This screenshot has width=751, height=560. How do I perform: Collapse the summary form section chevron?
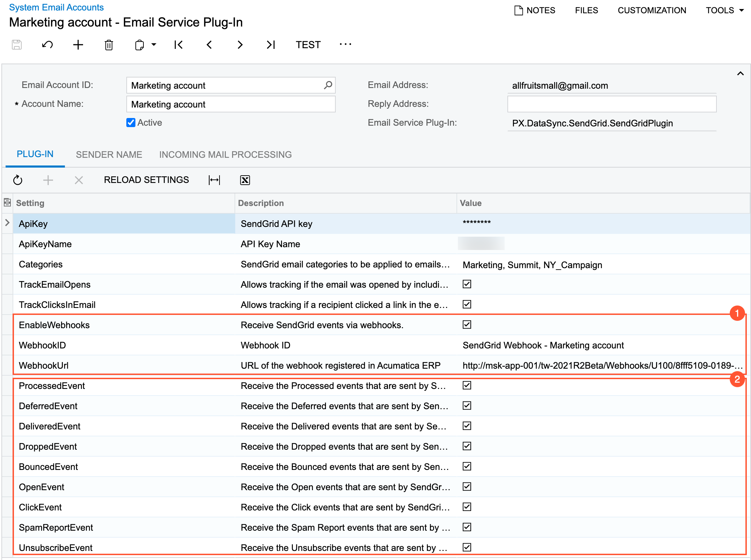click(740, 74)
